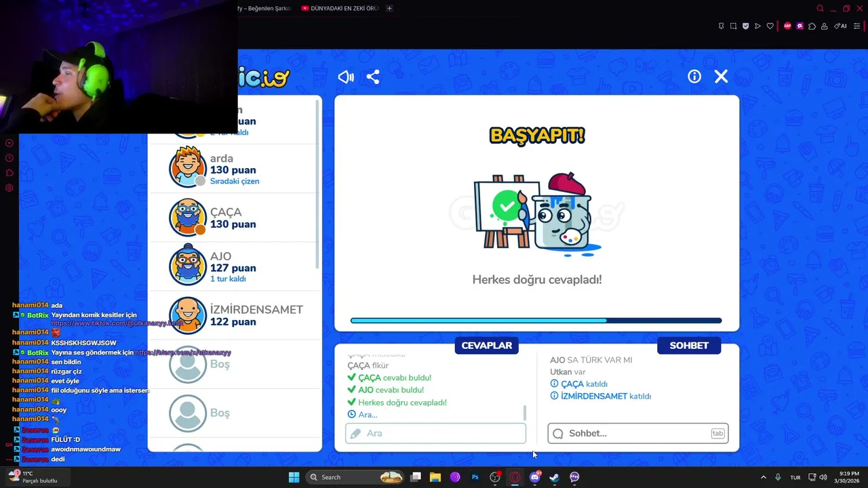This screenshot has height=488, width=868.
Task: Click the 'Ara...' clock entry in answers
Action: [363, 414]
